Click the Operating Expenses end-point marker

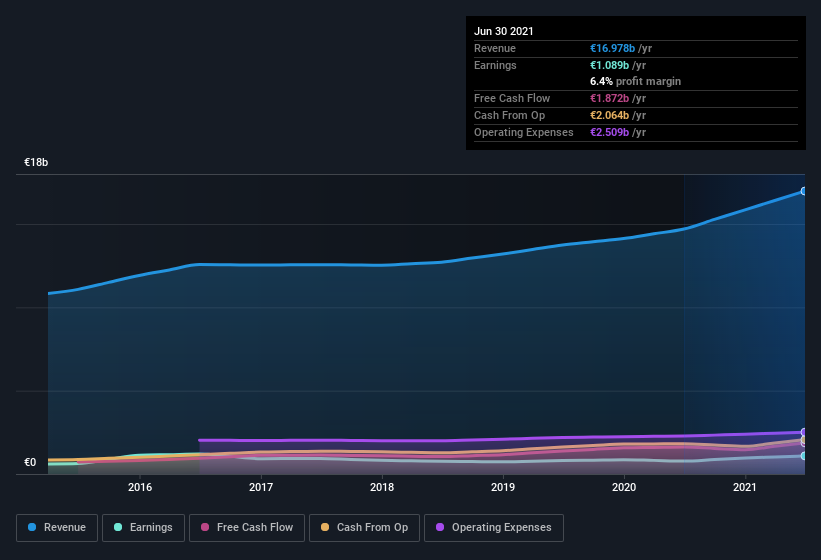(803, 432)
